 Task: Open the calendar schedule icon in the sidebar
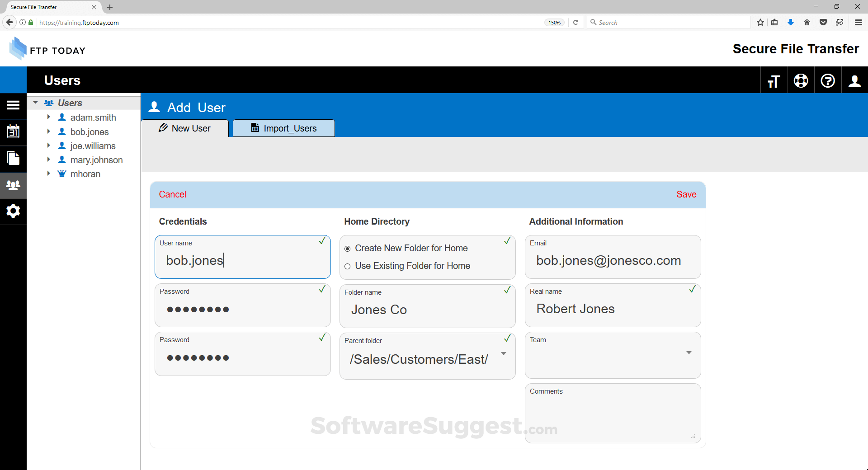coord(13,132)
